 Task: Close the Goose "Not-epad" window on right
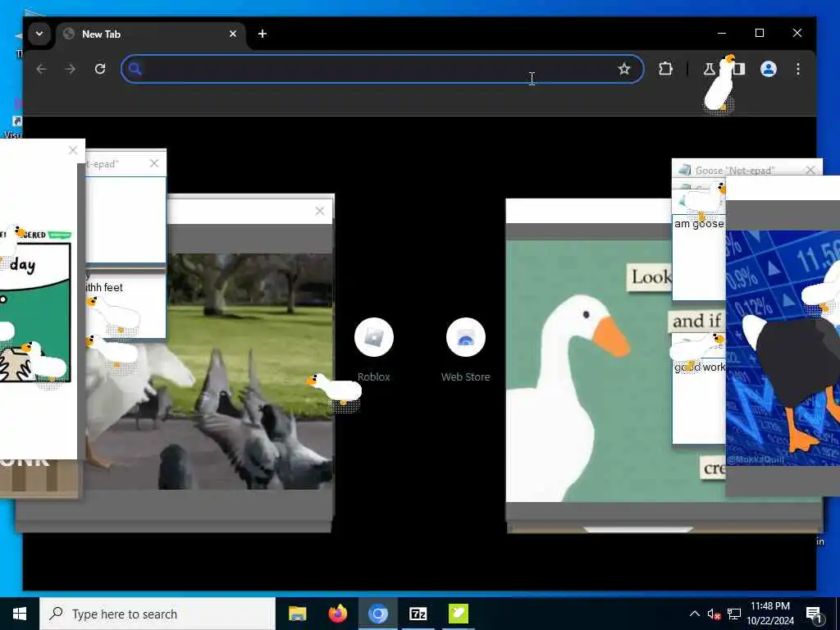[x=810, y=170]
